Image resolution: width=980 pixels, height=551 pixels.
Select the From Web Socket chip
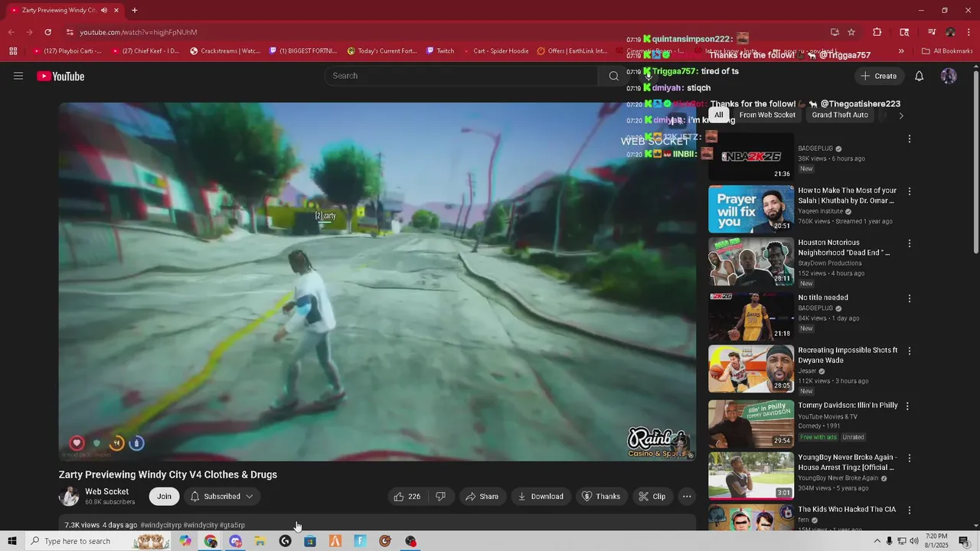(767, 115)
